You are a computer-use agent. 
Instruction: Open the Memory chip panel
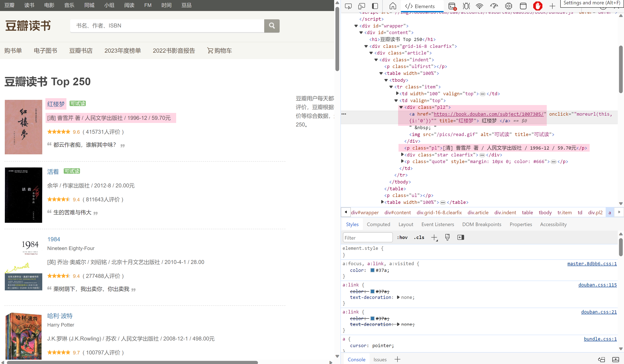tap(508, 6)
